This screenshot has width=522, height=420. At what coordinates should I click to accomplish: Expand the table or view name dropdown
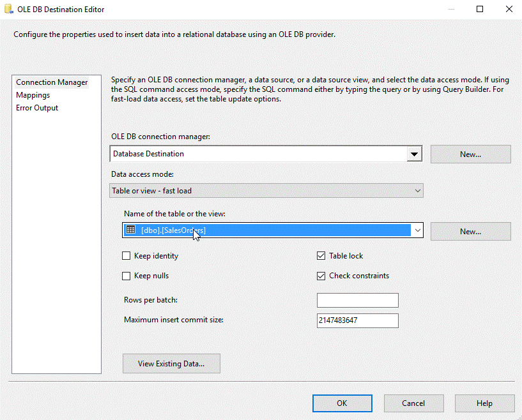click(417, 230)
